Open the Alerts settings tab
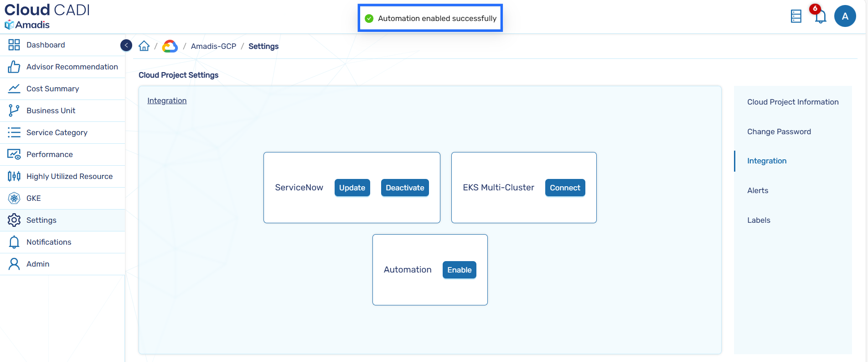The height and width of the screenshot is (362, 868). point(757,190)
